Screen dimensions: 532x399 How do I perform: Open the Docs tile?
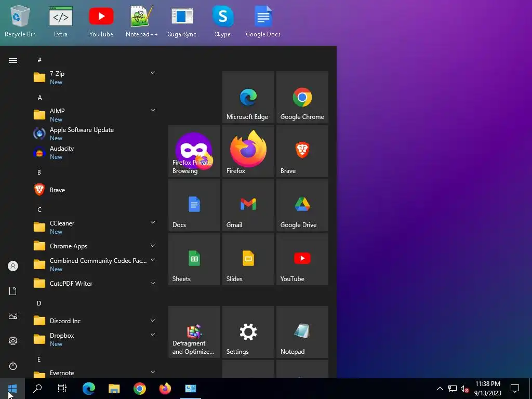click(x=194, y=205)
